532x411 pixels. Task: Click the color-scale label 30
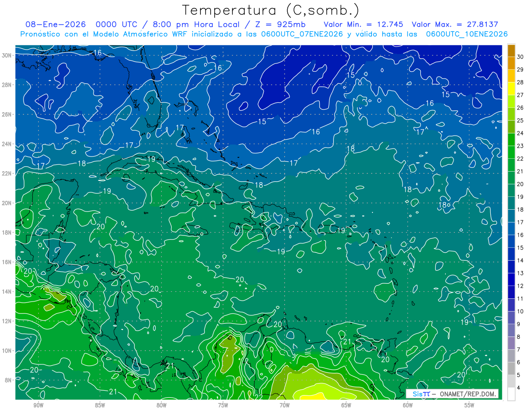pyautogui.click(x=520, y=57)
